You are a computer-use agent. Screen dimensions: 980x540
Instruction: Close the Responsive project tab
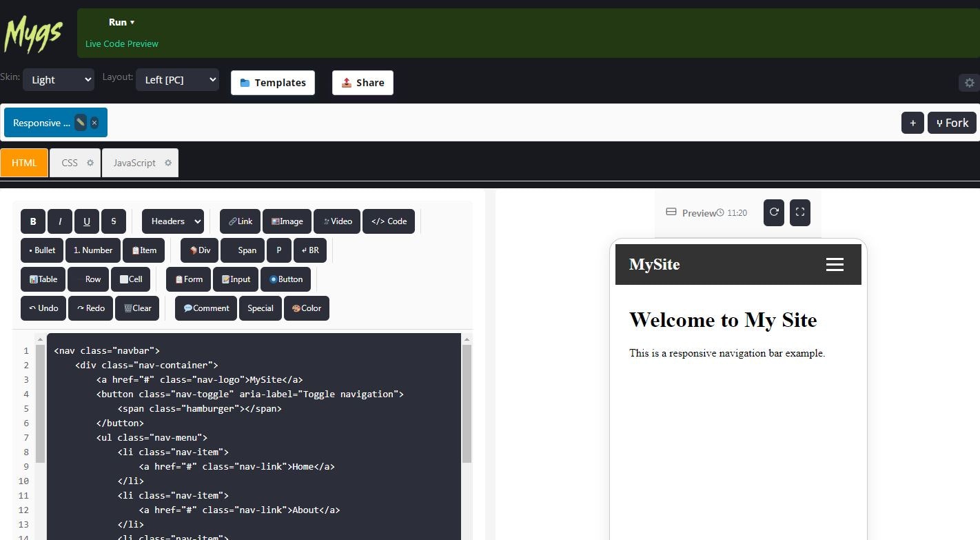coord(94,123)
